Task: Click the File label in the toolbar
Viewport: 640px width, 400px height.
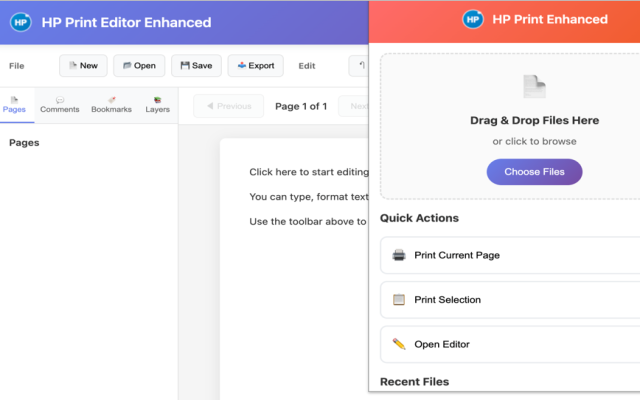Action: tap(17, 66)
